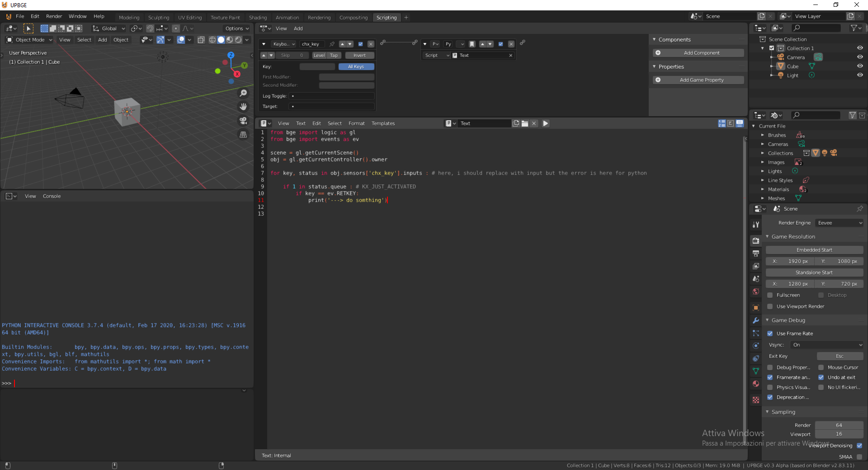
Task: Open the Render Engine Eevee dropdown
Action: 840,223
